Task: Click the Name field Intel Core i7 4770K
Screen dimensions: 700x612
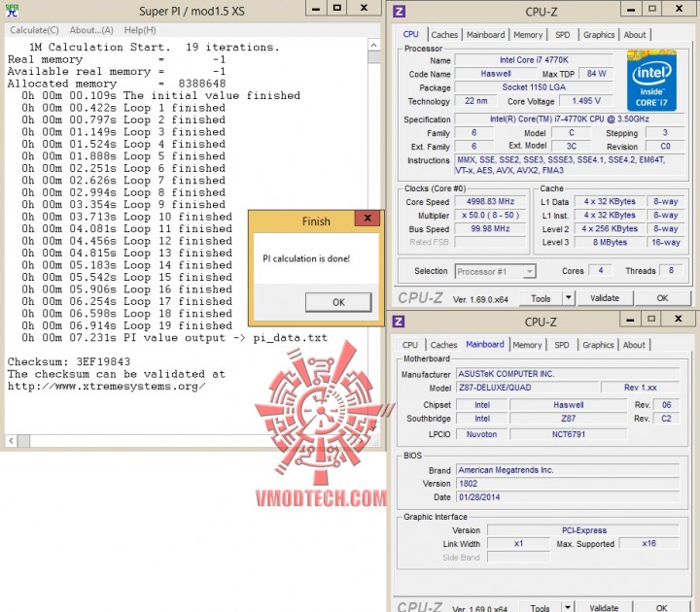Action: [534, 60]
